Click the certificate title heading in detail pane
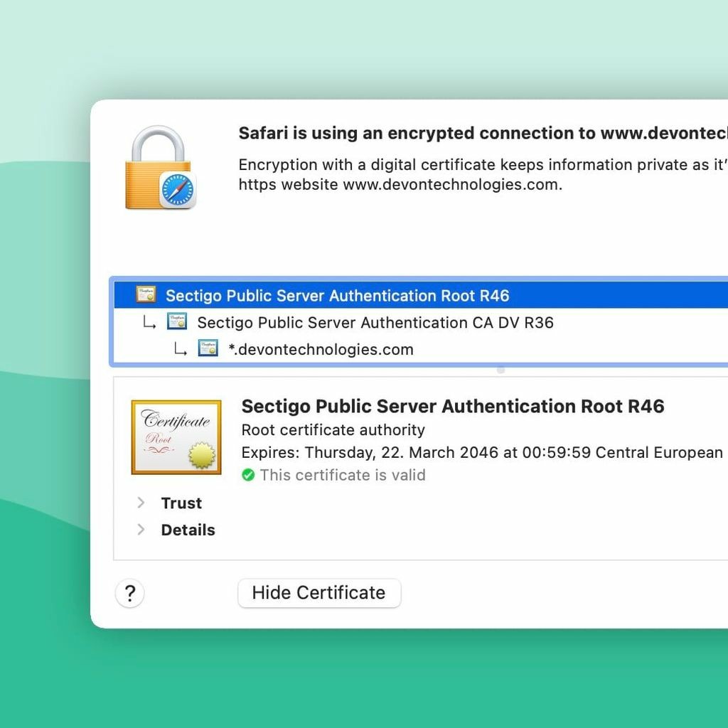The width and height of the screenshot is (728, 728). [453, 406]
